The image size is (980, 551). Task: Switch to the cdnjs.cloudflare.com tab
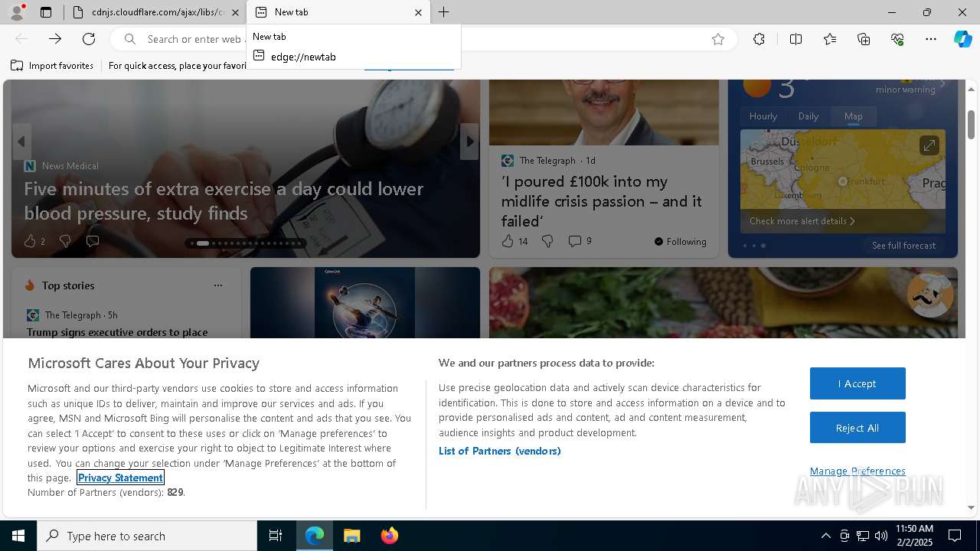pyautogui.click(x=156, y=12)
